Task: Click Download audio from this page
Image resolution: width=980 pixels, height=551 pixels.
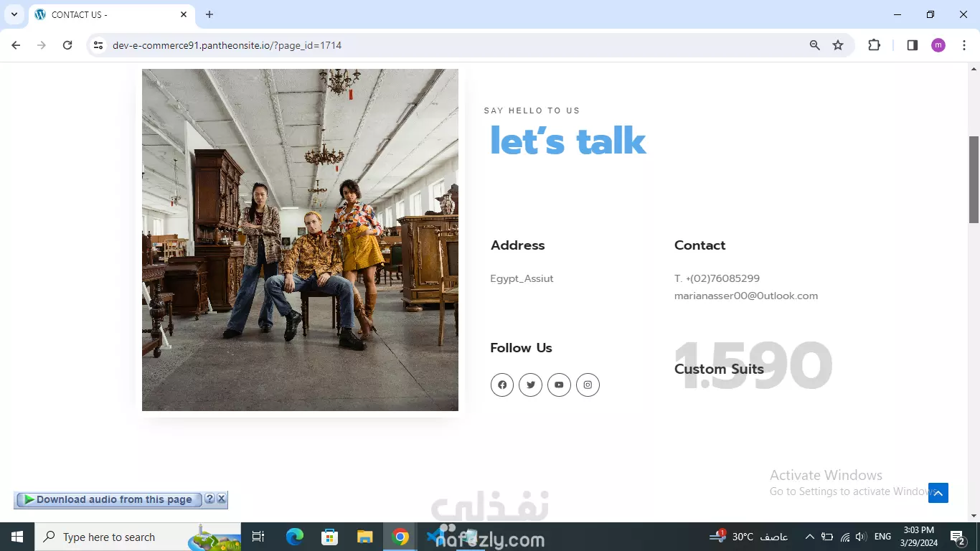Action: point(108,499)
